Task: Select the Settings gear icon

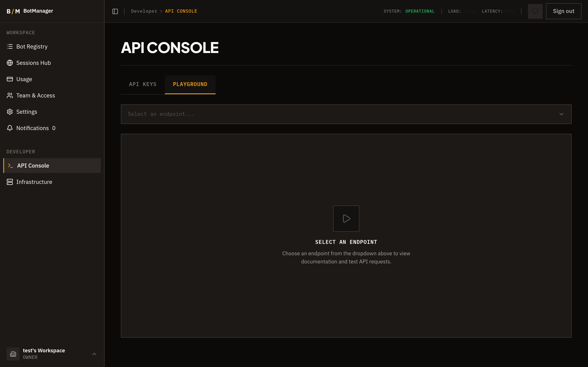Action: (10, 112)
